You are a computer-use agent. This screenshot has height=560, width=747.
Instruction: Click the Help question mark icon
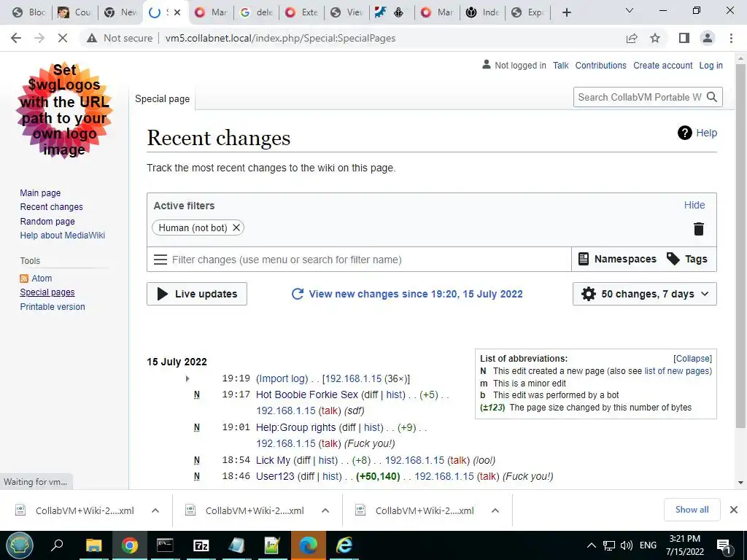point(684,133)
